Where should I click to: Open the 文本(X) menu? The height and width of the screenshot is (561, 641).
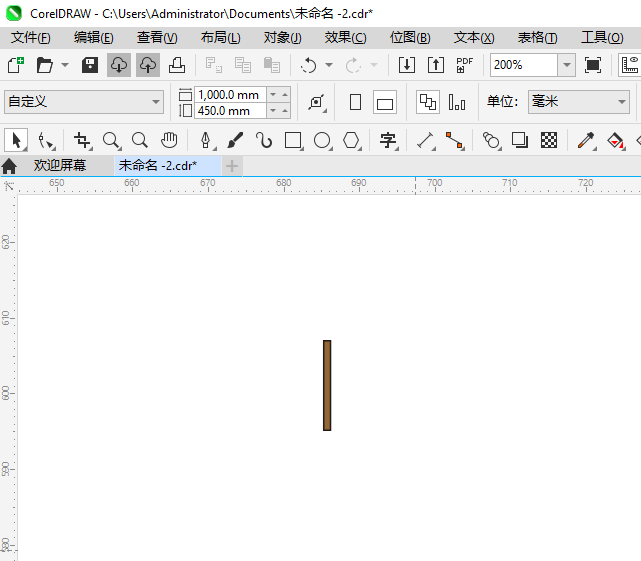pyautogui.click(x=474, y=38)
